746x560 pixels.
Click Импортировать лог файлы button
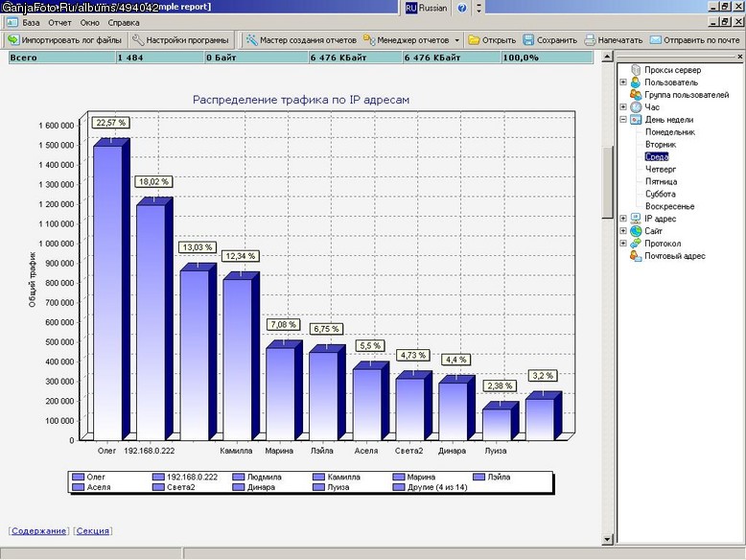(x=65, y=40)
